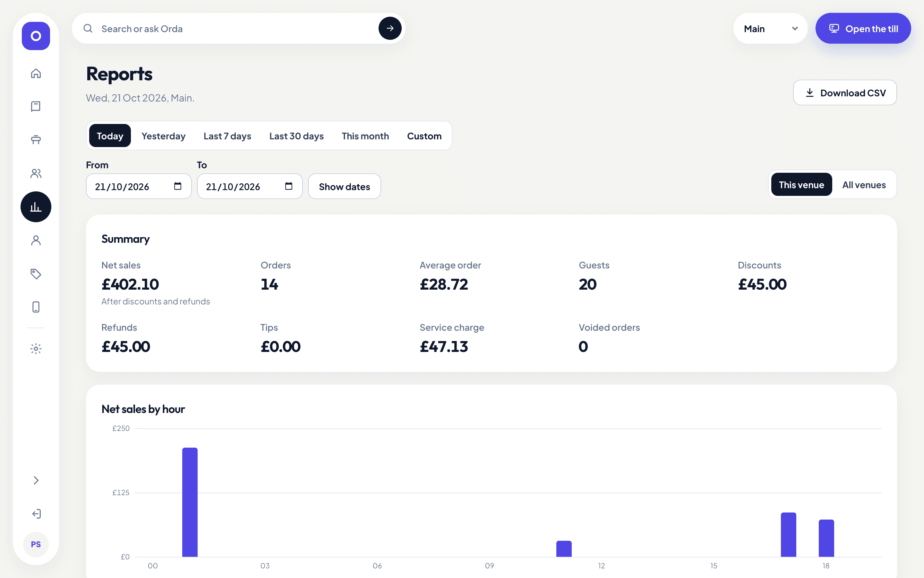Click the Discounts value £45.00
This screenshot has height=578, width=924.
pos(762,284)
